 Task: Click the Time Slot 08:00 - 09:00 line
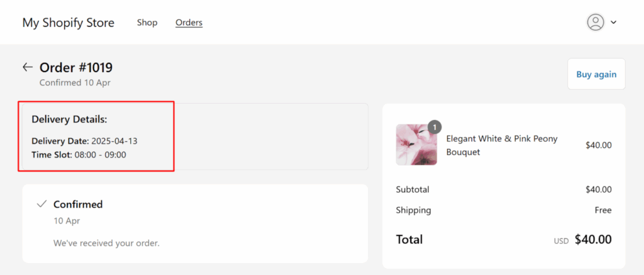coord(79,154)
